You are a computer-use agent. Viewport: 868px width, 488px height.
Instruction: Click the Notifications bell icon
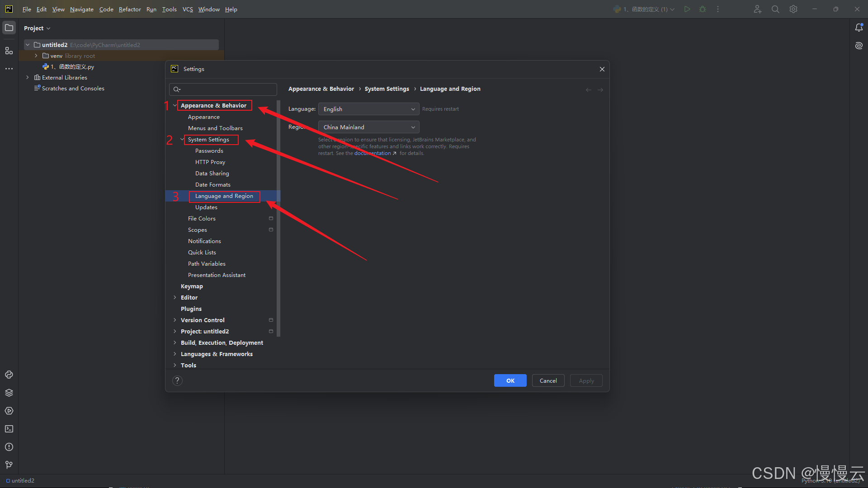(x=859, y=28)
